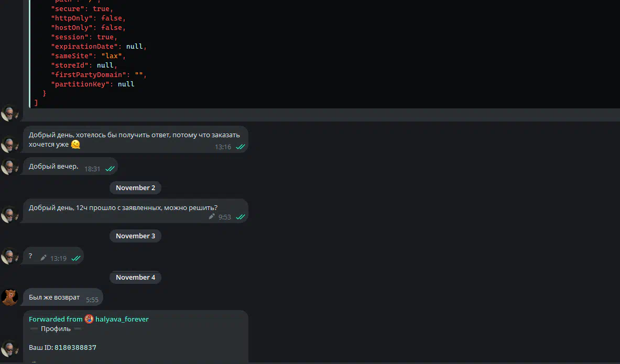Click the ID number 8180388837 to copy
The height and width of the screenshot is (364, 620).
click(75, 348)
